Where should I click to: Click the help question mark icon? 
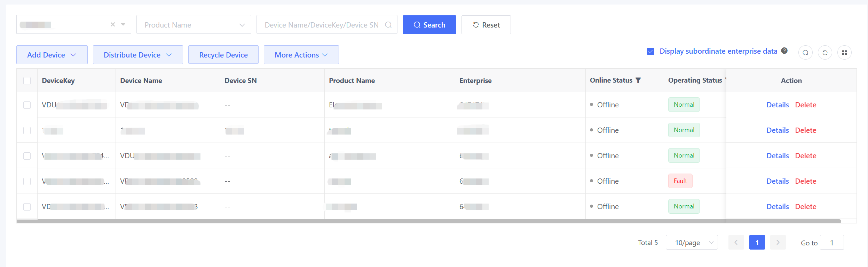click(784, 51)
